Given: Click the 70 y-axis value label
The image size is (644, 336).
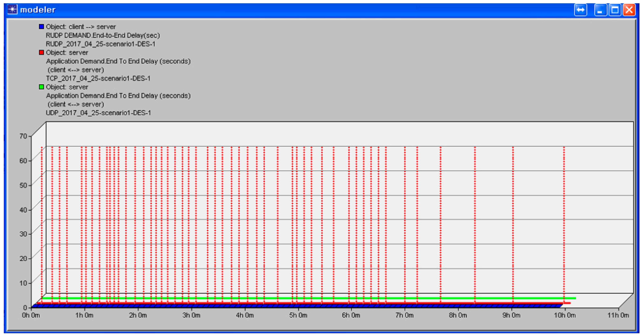Looking at the screenshot, I should pyautogui.click(x=23, y=136).
